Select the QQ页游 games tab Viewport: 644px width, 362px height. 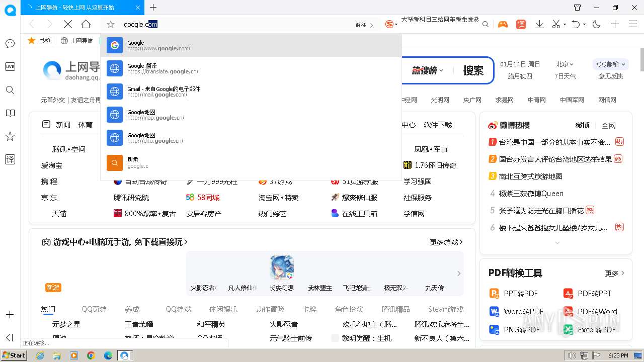pos(94,309)
